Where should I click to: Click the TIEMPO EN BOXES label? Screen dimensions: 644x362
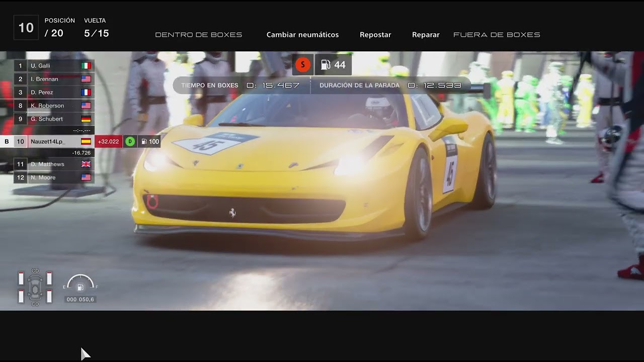point(210,85)
